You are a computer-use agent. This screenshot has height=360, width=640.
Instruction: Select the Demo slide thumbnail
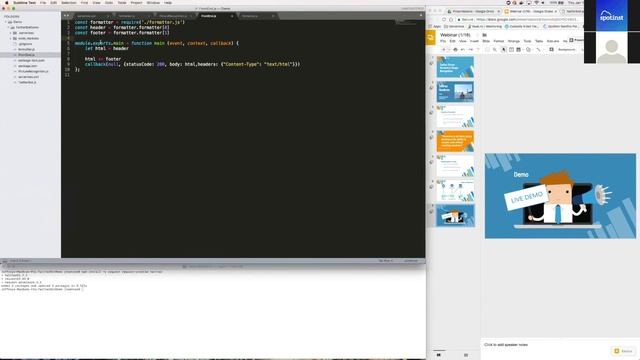pyautogui.click(x=455, y=216)
